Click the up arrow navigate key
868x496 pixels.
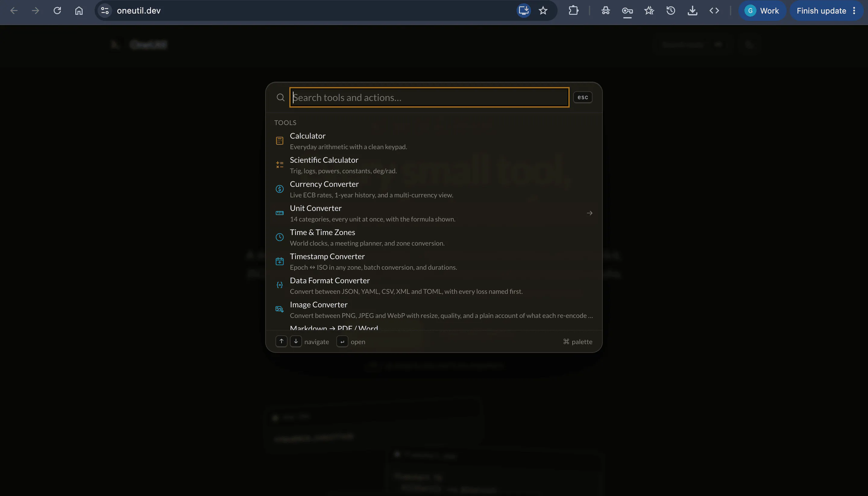[x=281, y=341]
